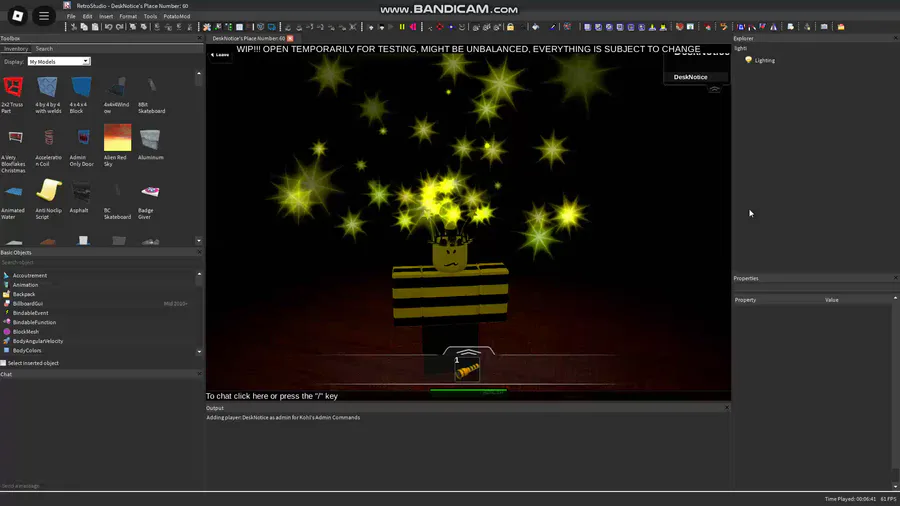Click the Basic Objects search field

[100, 262]
